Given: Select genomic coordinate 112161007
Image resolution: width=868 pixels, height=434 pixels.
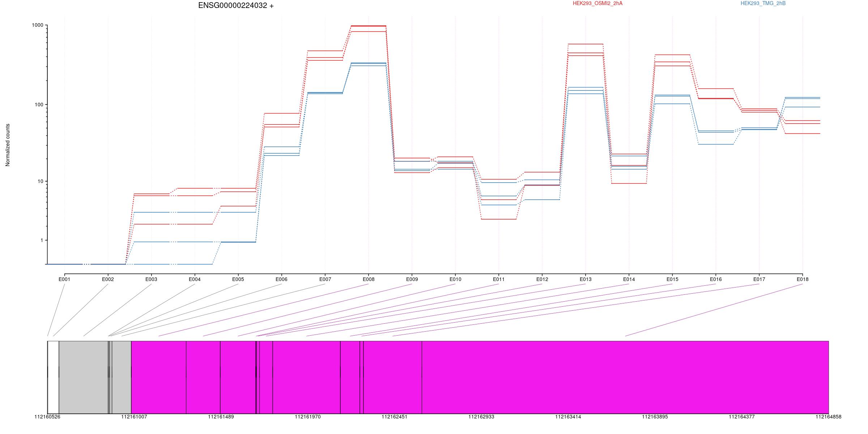Looking at the screenshot, I should pyautogui.click(x=134, y=417).
